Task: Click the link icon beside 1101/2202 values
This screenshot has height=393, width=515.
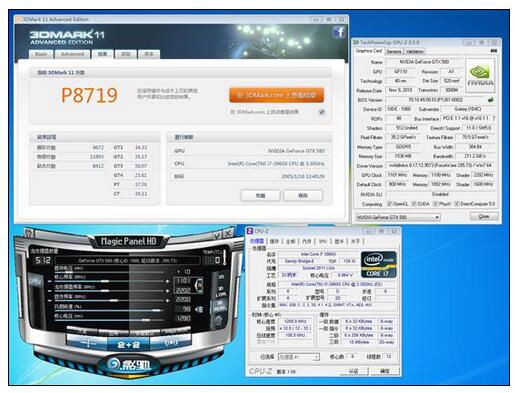Action: (199, 285)
